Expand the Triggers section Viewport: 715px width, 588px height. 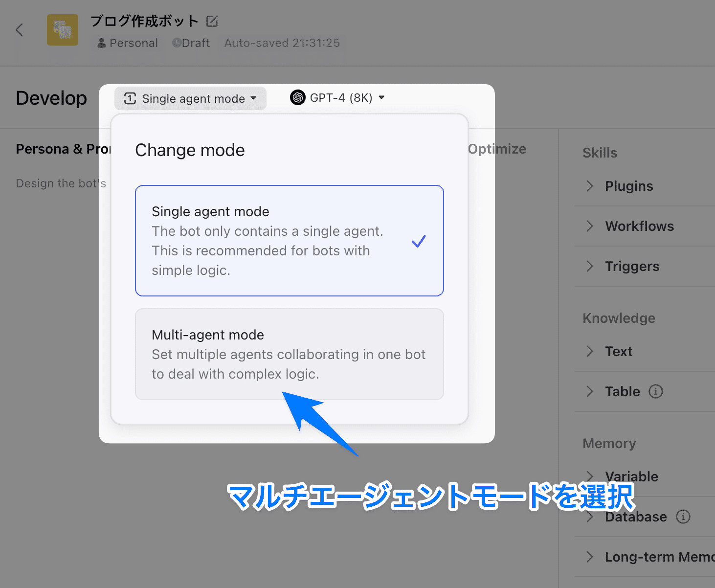click(x=632, y=266)
